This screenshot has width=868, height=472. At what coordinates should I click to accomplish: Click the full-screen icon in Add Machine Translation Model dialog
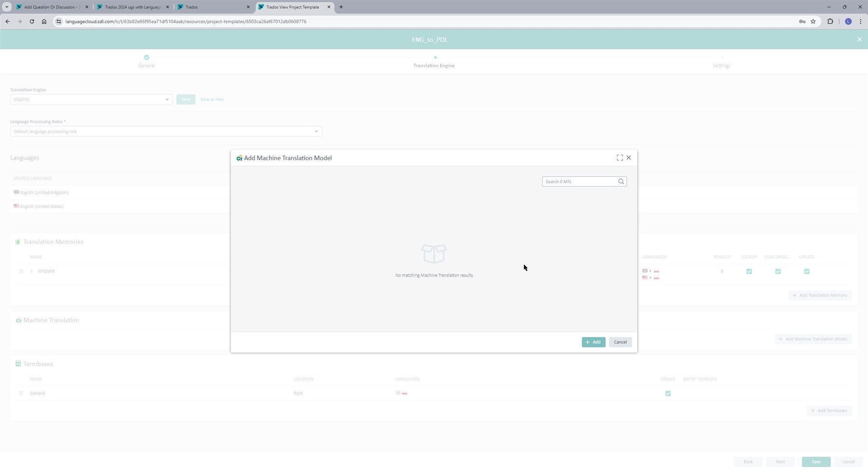coord(620,157)
